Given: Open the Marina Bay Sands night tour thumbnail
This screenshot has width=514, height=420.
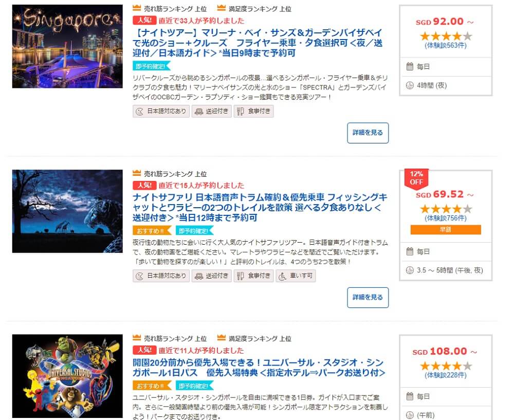Looking at the screenshot, I should pos(67,46).
